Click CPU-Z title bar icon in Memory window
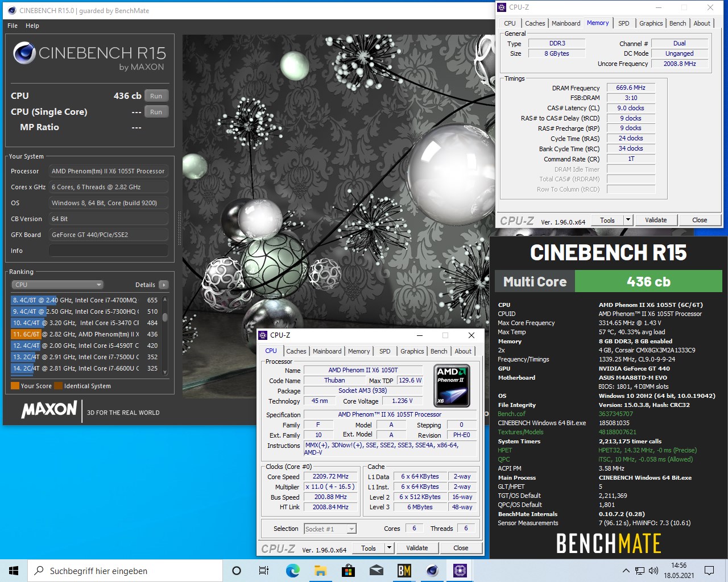Screen dimensions: 728x582 point(502,7)
